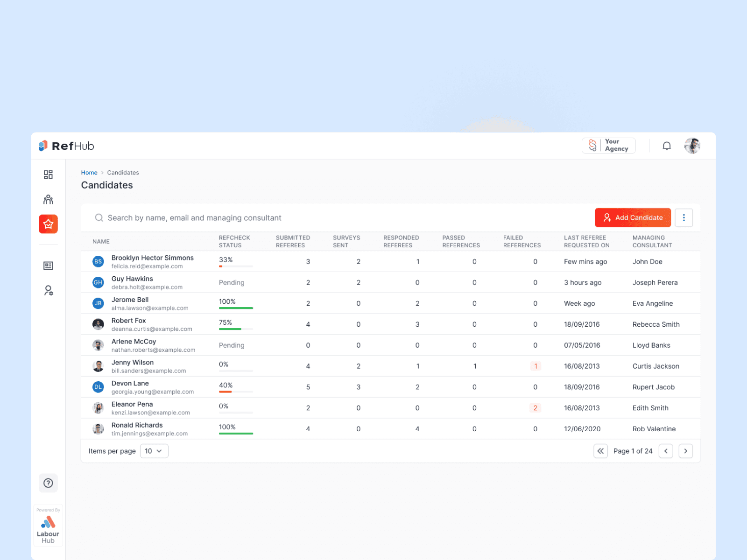The image size is (747, 560).
Task: Select the orange star Candidates sidebar icon
Action: click(x=48, y=224)
